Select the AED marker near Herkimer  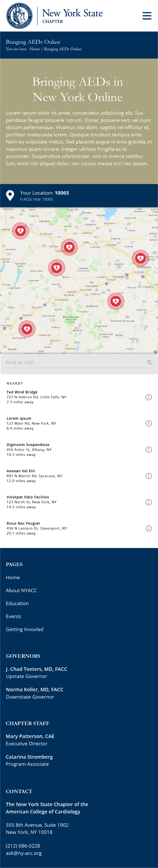[x=21, y=231]
